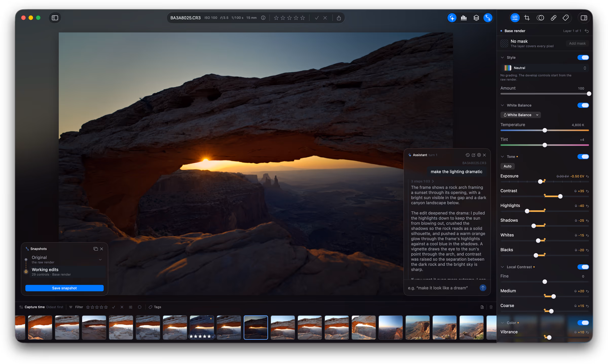Select the crop tool tab
Viewport: 608px width, 364px height.
tap(527, 18)
